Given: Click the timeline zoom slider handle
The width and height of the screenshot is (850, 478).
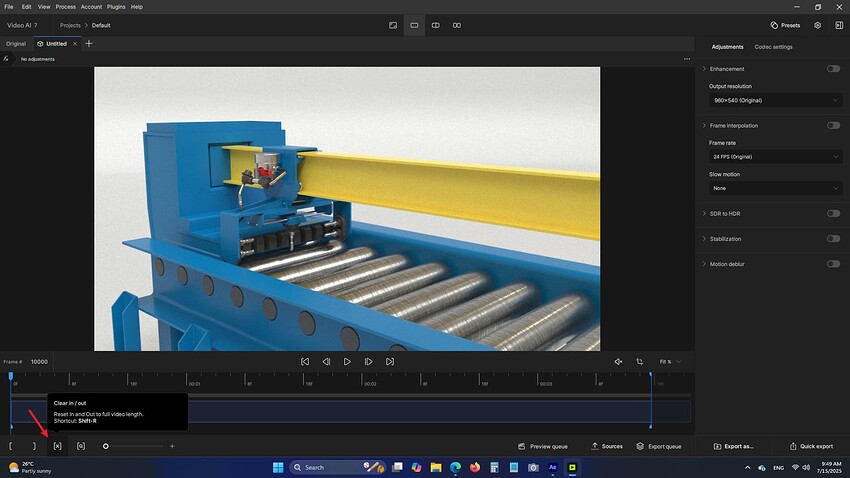Looking at the screenshot, I should (x=106, y=446).
